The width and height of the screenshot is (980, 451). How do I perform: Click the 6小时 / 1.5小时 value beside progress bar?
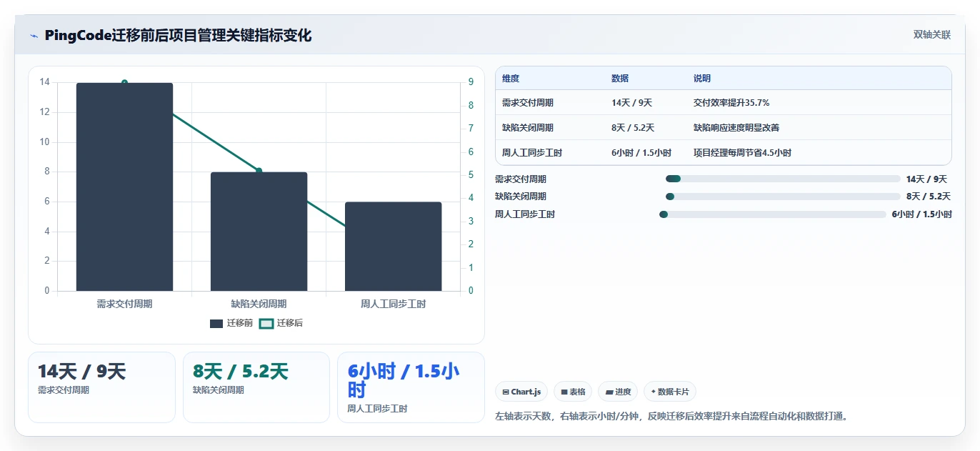(x=921, y=214)
